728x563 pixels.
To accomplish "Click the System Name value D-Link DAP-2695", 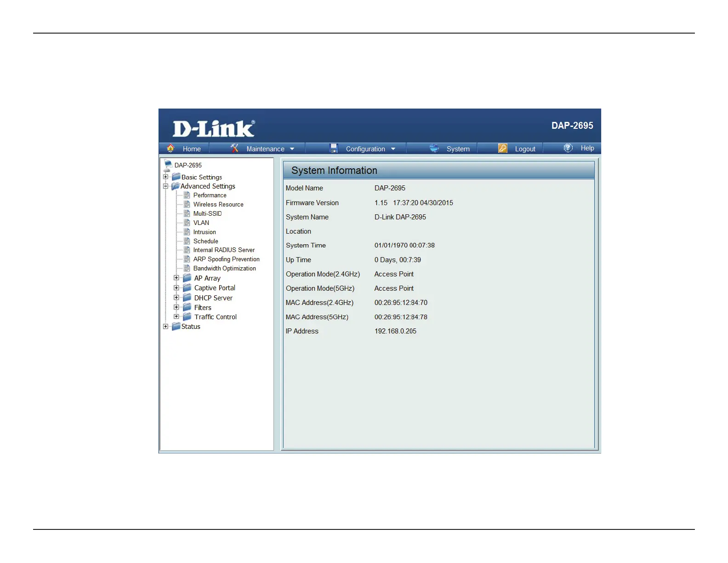I will 400,217.
